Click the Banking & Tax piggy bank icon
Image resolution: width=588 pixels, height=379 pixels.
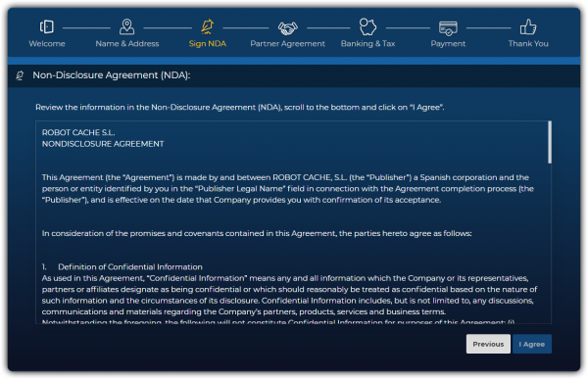367,27
